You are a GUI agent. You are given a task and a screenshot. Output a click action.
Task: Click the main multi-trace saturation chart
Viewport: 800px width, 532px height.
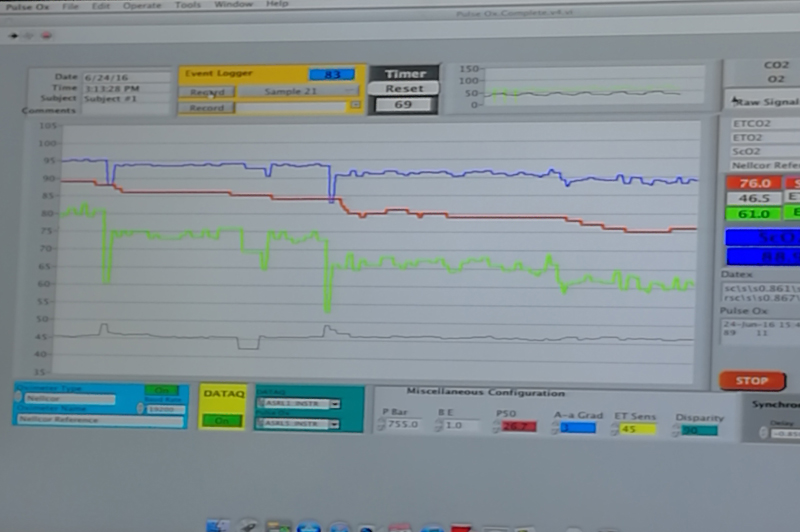point(377,249)
